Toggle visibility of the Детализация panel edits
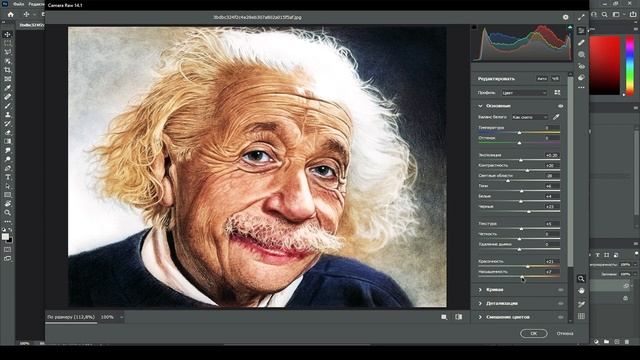 pyautogui.click(x=561, y=304)
